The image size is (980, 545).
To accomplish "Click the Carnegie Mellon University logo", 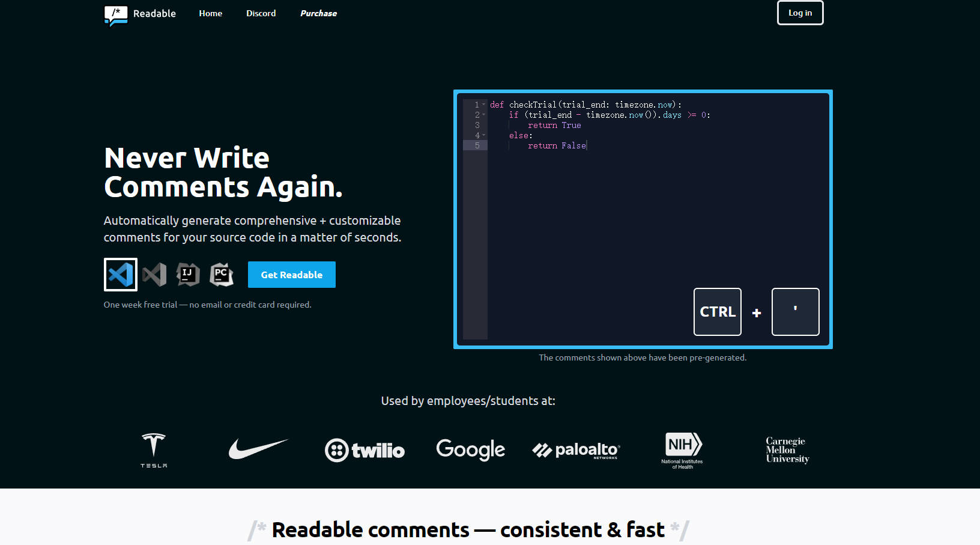I will (x=787, y=449).
